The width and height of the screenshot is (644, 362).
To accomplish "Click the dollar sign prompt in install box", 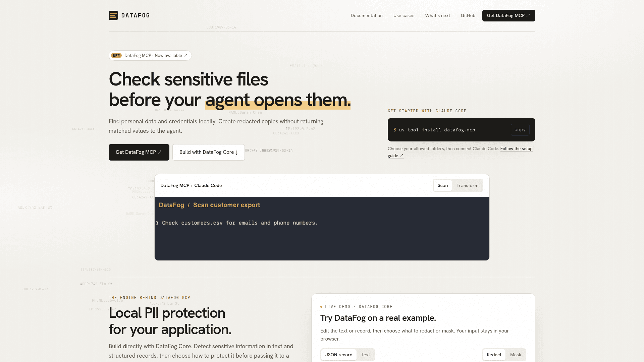I will click(x=395, y=130).
